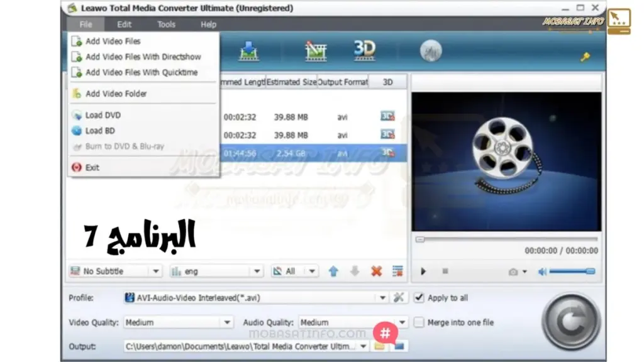Mute audio with the speaker icon
The width and height of the screenshot is (644, 362).
[x=543, y=271]
